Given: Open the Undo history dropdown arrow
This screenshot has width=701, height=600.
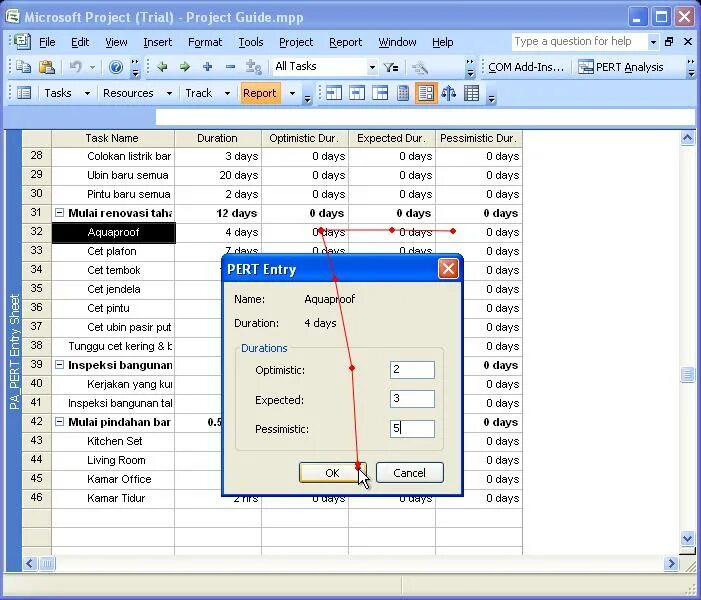Looking at the screenshot, I should (92, 67).
